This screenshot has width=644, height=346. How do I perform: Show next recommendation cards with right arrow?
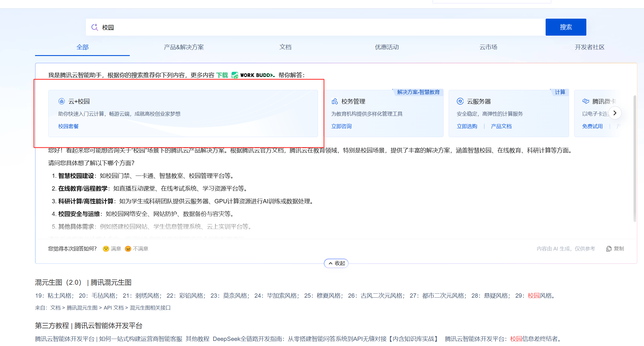(x=615, y=113)
